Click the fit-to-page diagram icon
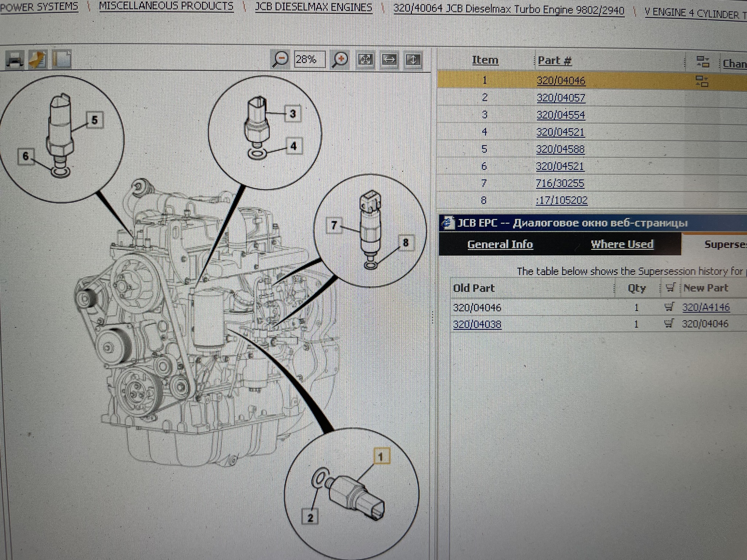 click(x=365, y=59)
